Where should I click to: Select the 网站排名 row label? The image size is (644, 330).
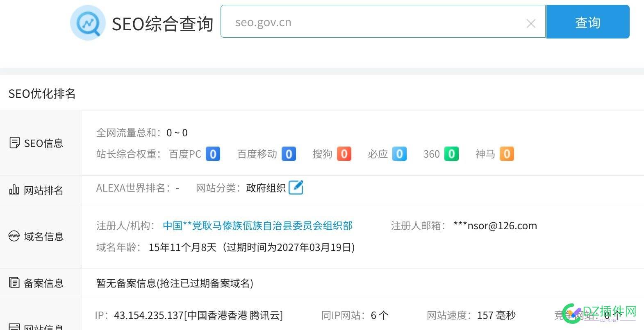coord(43,190)
